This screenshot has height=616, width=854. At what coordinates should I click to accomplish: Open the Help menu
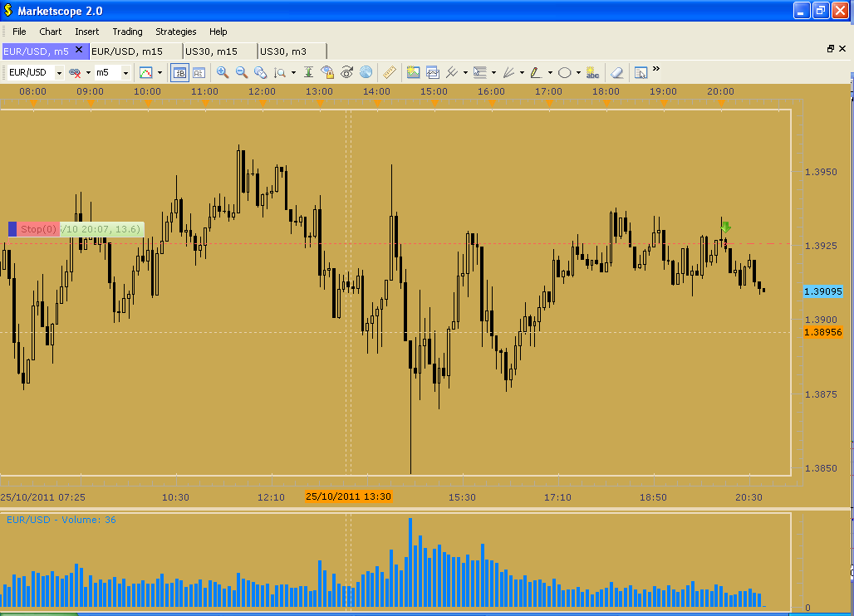(x=218, y=32)
